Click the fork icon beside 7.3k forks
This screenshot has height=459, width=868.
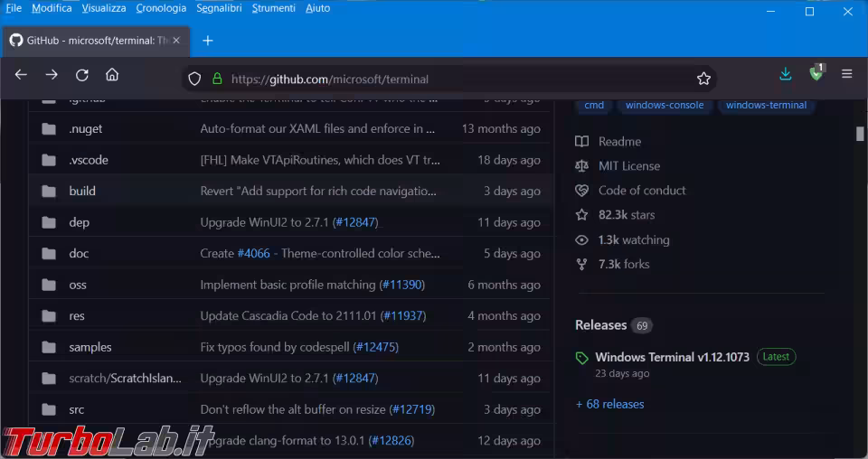click(581, 265)
